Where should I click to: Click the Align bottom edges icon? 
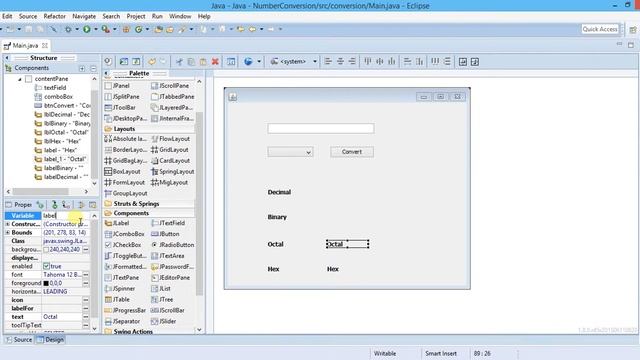coord(392,62)
